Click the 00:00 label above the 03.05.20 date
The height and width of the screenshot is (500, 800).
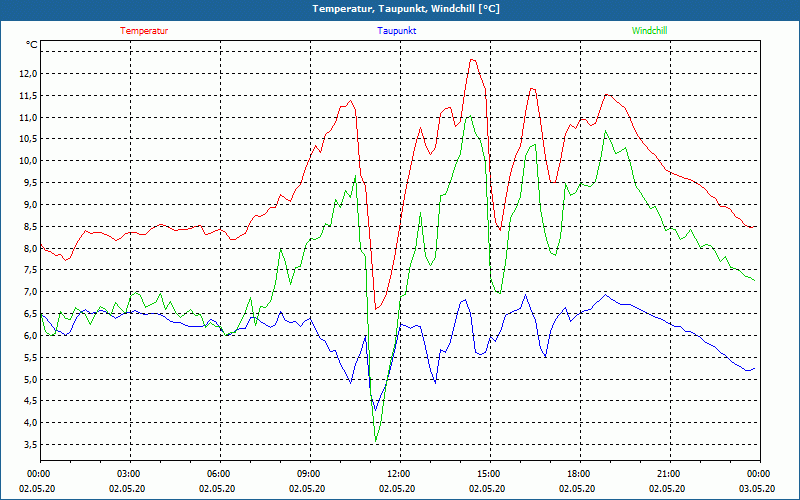[760, 474]
